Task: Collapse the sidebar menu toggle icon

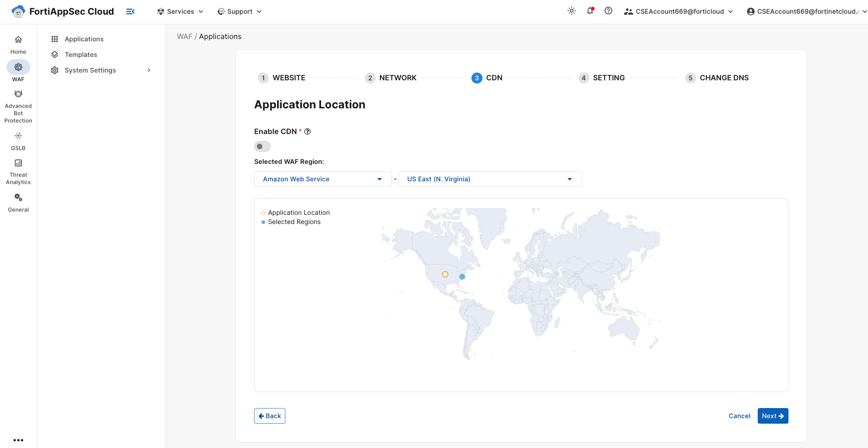Action: tap(130, 11)
